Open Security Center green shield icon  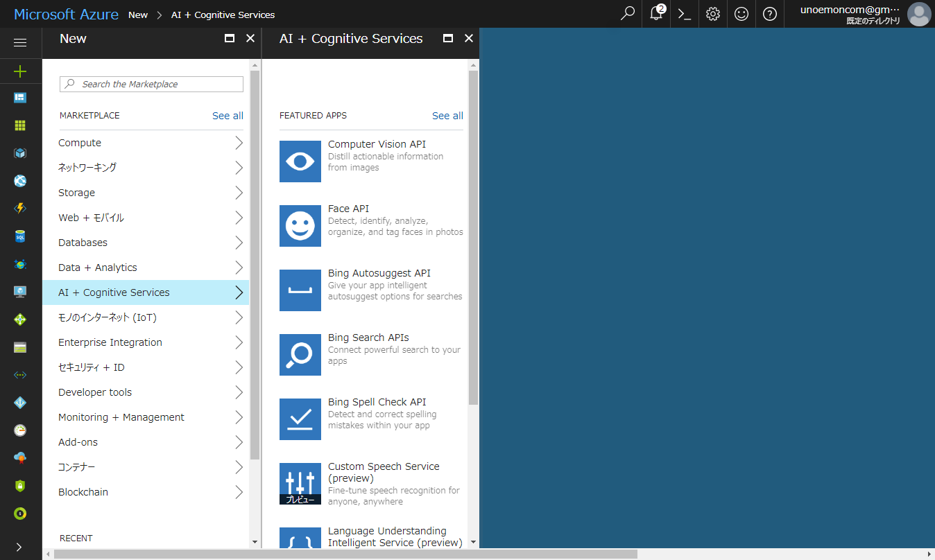[x=20, y=486]
